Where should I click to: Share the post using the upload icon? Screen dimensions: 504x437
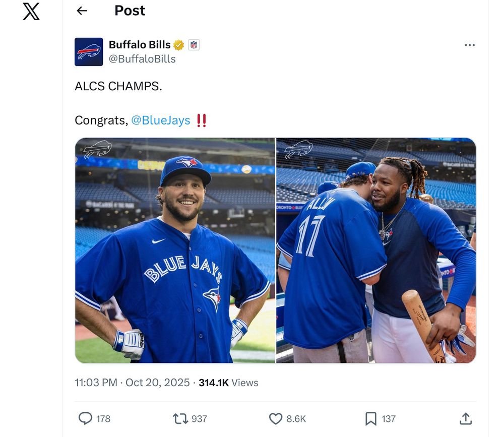(x=466, y=418)
